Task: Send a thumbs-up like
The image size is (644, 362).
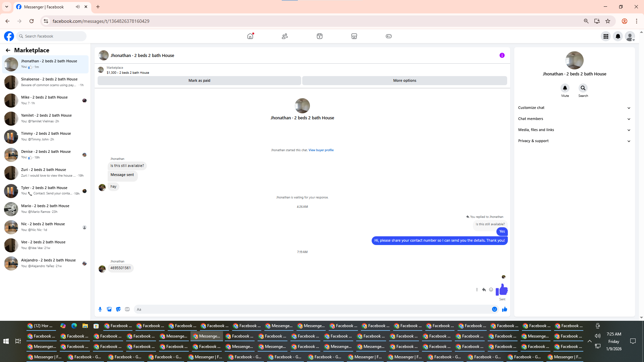Action: coord(504,309)
